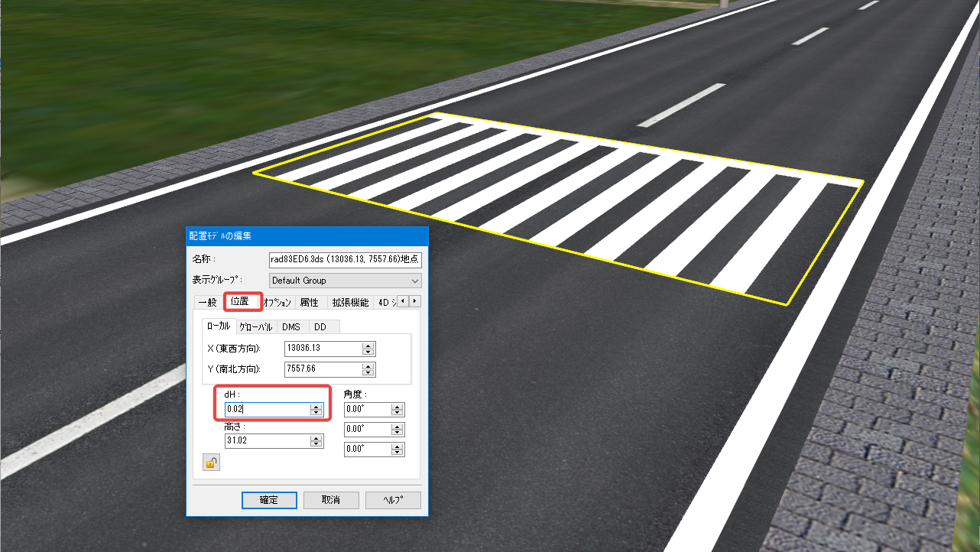Image resolution: width=980 pixels, height=552 pixels.
Task: Click the dH value spinner arrows
Action: click(x=316, y=410)
